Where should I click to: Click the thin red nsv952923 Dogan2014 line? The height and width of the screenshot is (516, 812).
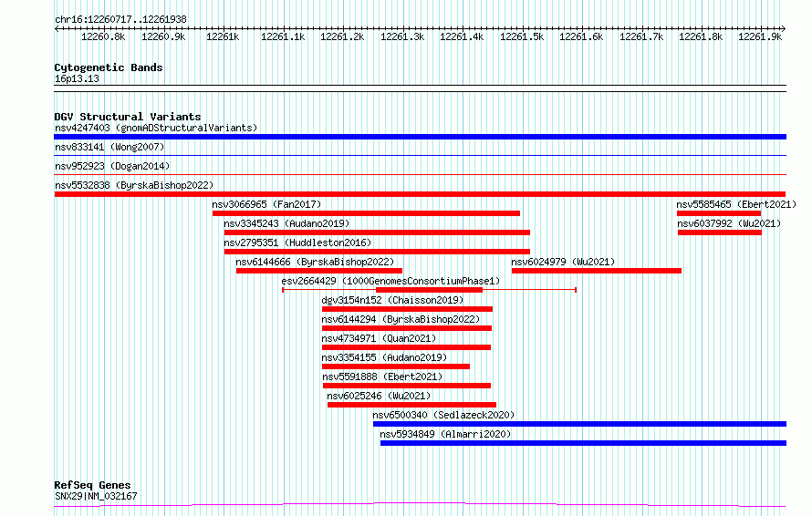click(x=420, y=174)
